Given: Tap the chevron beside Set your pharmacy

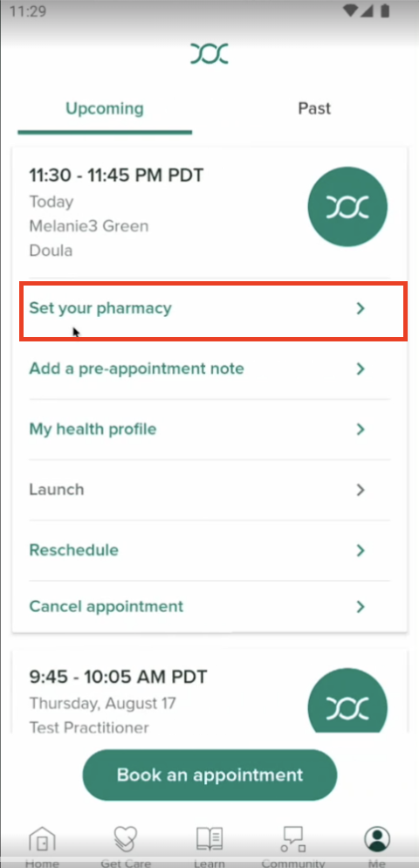Looking at the screenshot, I should tap(361, 308).
